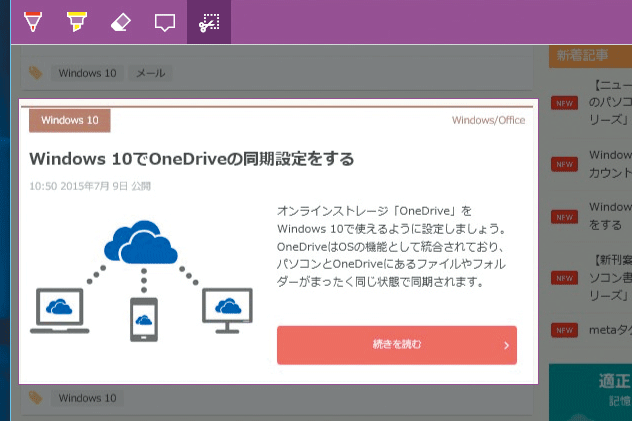The image size is (632, 421).
Task: Select the Eraser tool
Action: click(x=121, y=22)
